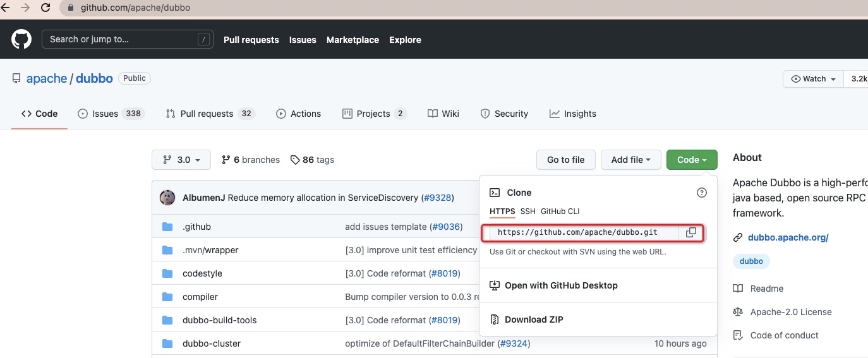Open the Apache-2.0 License link

(x=791, y=312)
